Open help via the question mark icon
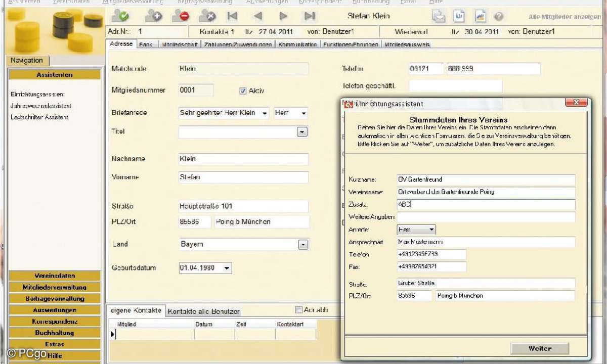607x364 pixels. click(499, 16)
